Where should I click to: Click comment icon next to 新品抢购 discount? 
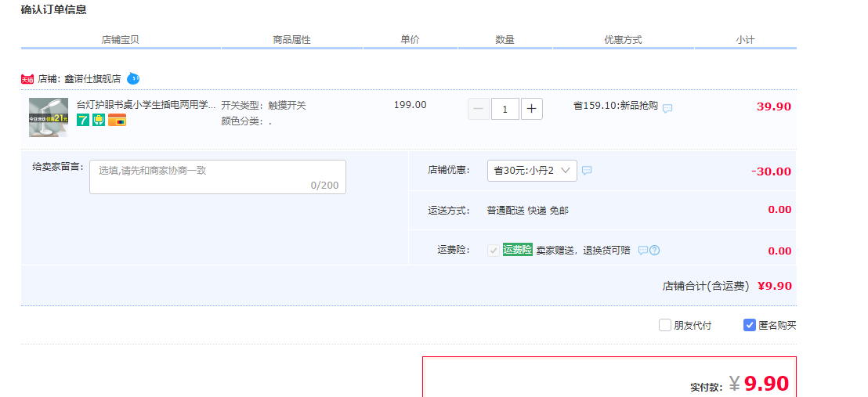pos(667,109)
